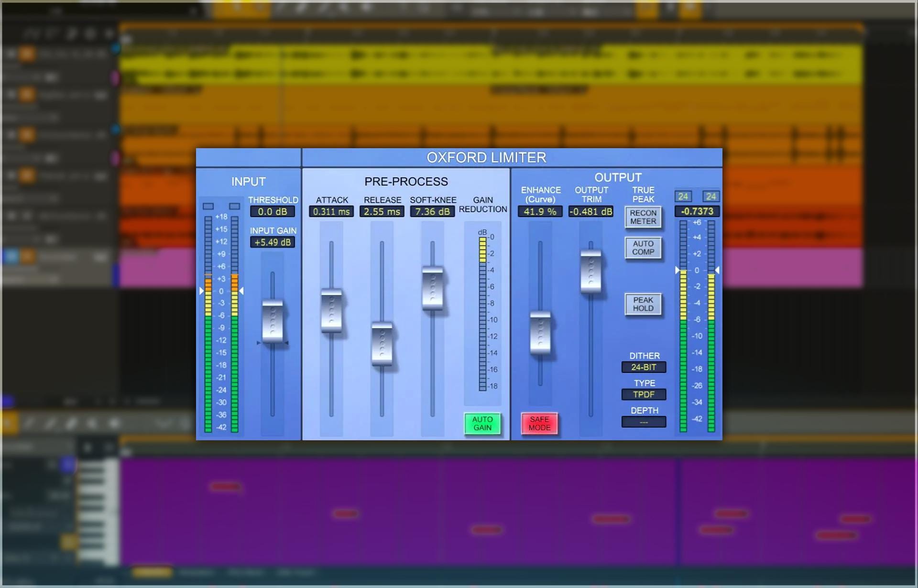
Task: Click the right output peak readout showing 24
Action: pyautogui.click(x=711, y=196)
